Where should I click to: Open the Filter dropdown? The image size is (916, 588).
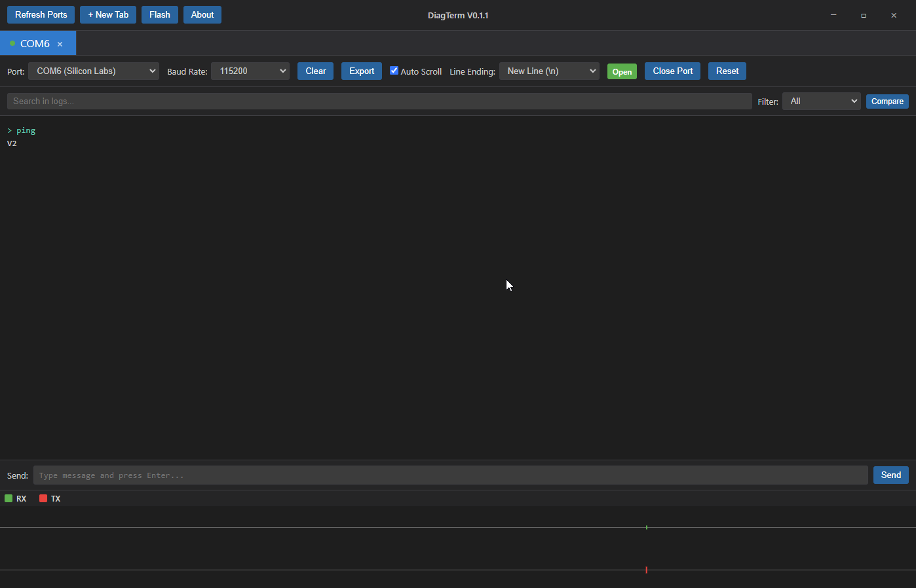(x=821, y=101)
